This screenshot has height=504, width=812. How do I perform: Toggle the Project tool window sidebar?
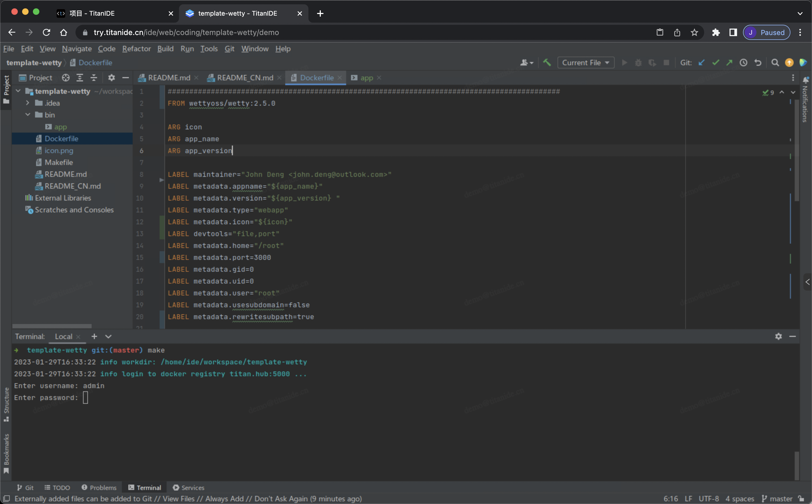(x=6, y=89)
